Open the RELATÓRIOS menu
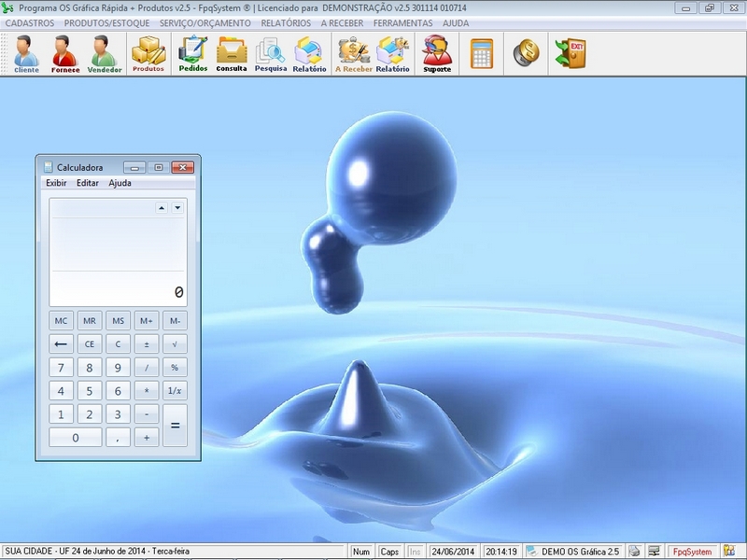 [x=286, y=22]
